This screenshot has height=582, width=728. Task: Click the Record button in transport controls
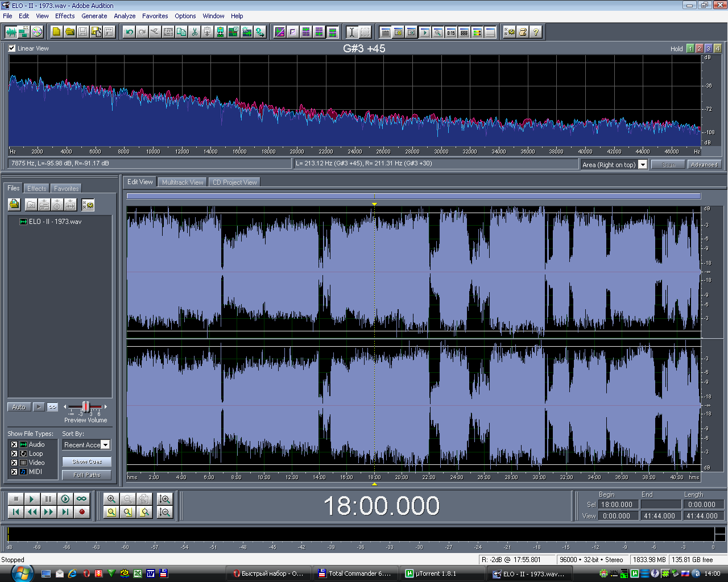coord(82,512)
